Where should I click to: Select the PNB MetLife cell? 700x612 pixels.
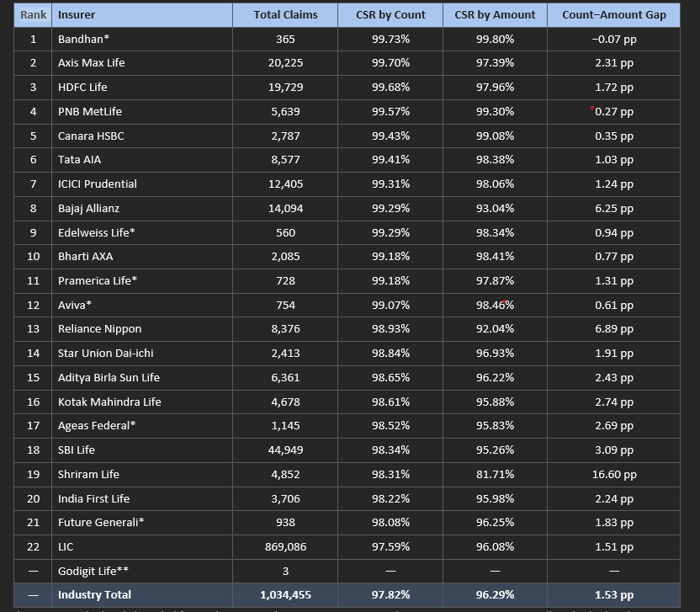pyautogui.click(x=142, y=112)
